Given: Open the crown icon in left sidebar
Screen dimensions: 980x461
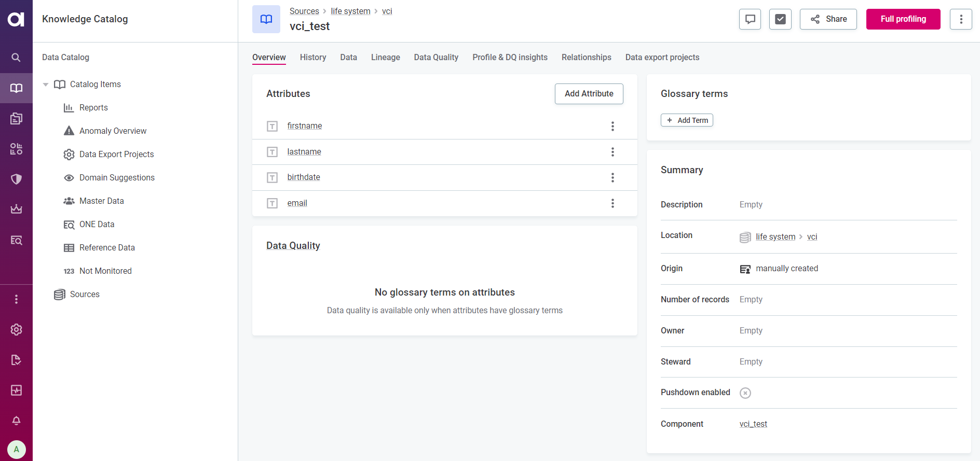Looking at the screenshot, I should click(x=16, y=209).
